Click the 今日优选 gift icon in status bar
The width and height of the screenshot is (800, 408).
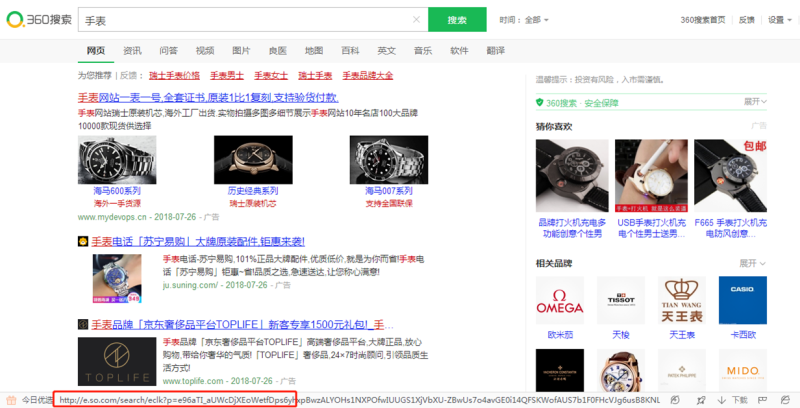point(11,400)
